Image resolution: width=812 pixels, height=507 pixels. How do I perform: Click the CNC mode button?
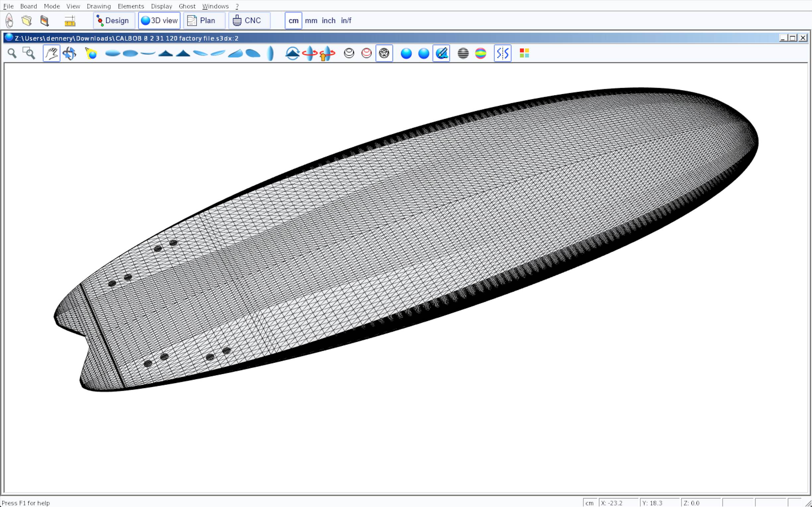249,21
